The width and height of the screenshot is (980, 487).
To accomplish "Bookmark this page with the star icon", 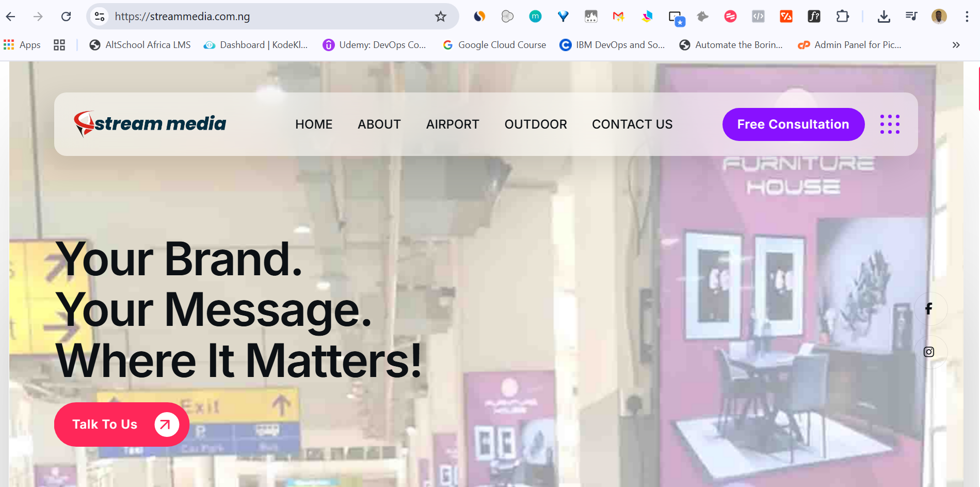I will pos(440,17).
